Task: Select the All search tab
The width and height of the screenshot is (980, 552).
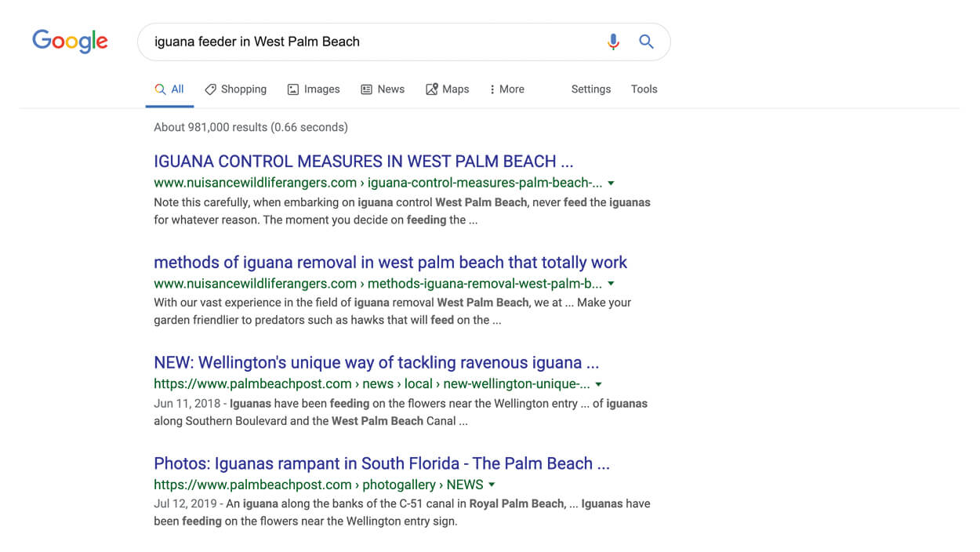Action: tap(170, 89)
